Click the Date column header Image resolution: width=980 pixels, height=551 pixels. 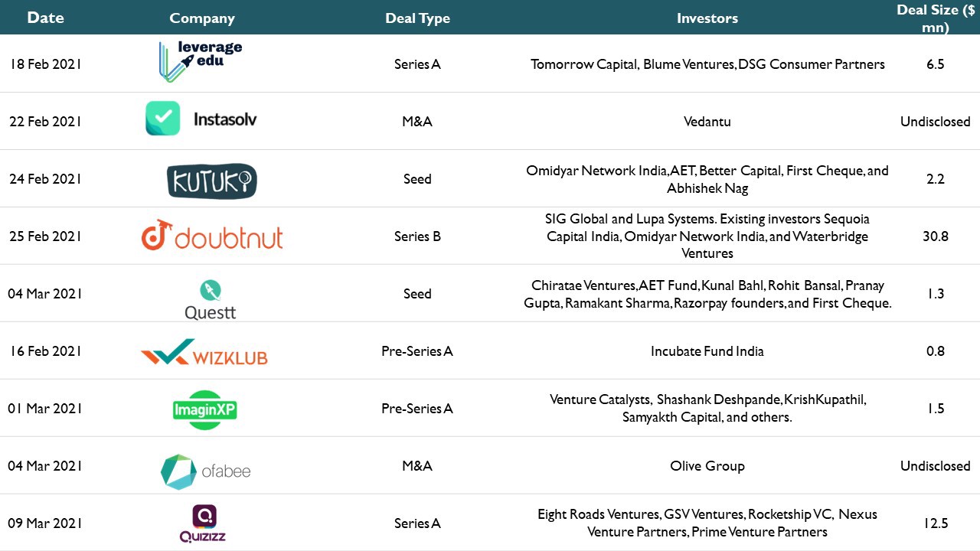pos(45,18)
